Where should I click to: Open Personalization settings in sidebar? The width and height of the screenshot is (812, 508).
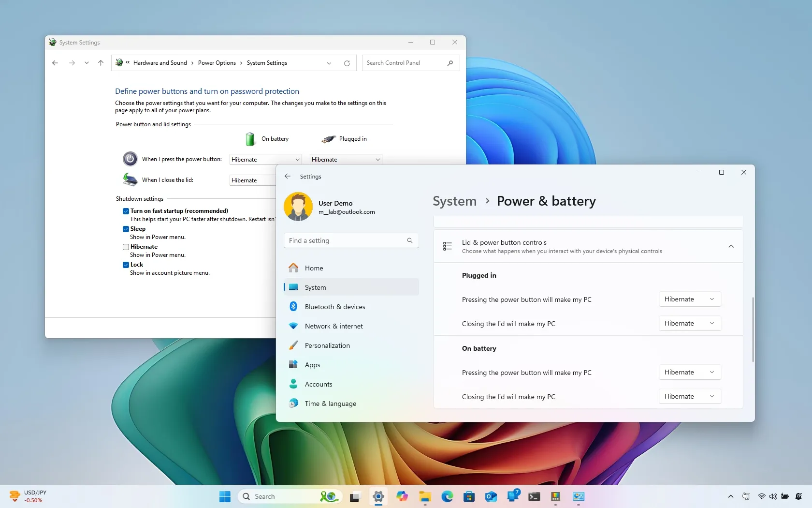[327, 345]
